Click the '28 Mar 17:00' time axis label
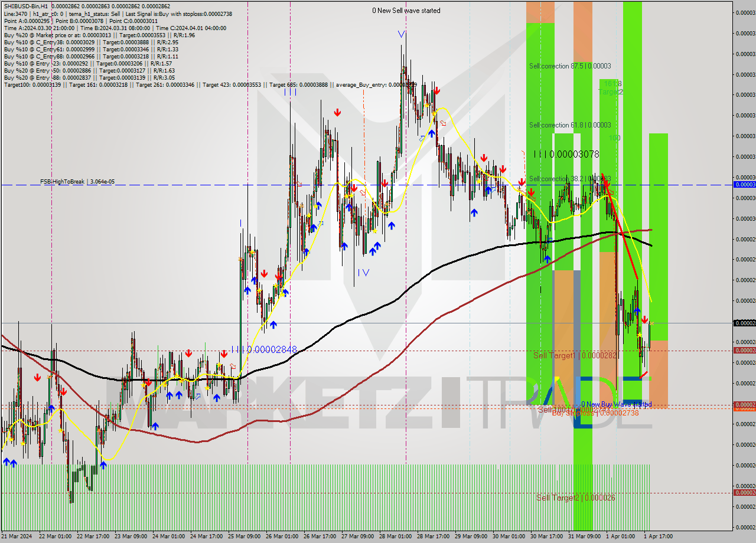The width and height of the screenshot is (756, 543). pyautogui.click(x=433, y=537)
